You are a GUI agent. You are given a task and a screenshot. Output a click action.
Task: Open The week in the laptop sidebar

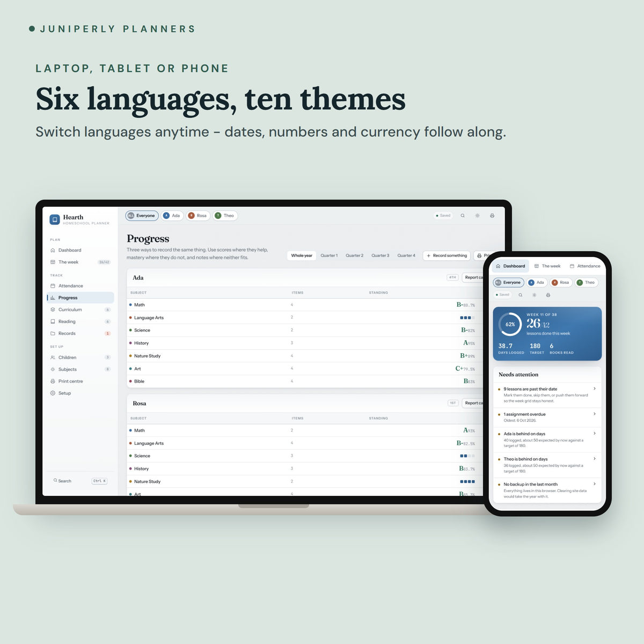pos(80,262)
